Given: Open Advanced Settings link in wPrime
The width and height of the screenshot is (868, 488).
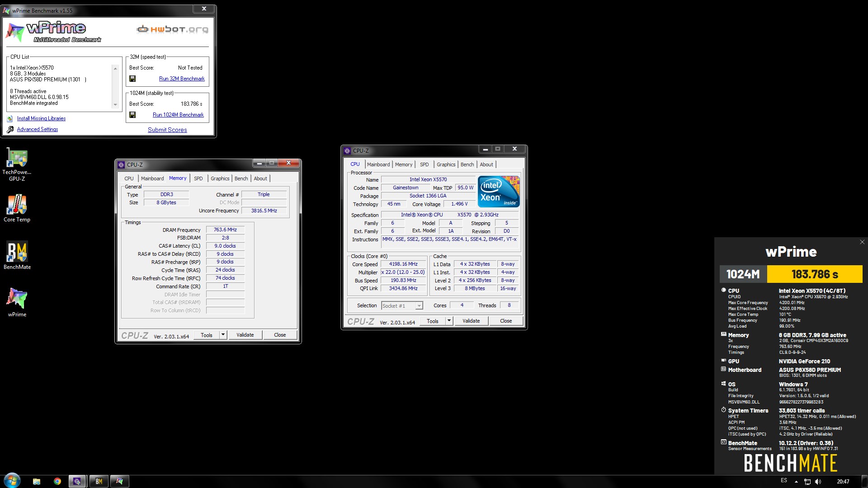Looking at the screenshot, I should [x=38, y=129].
